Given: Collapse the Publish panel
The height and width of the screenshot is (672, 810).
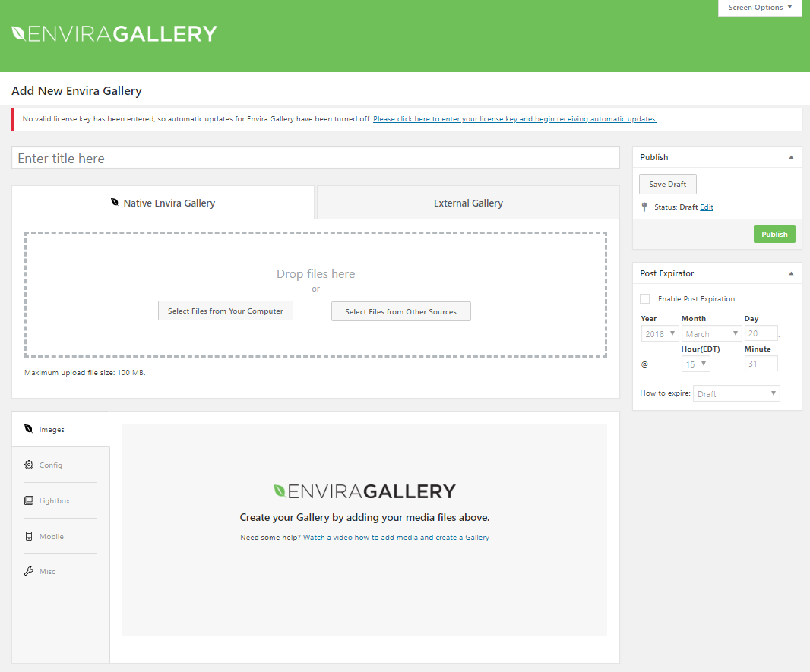Looking at the screenshot, I should [x=790, y=157].
